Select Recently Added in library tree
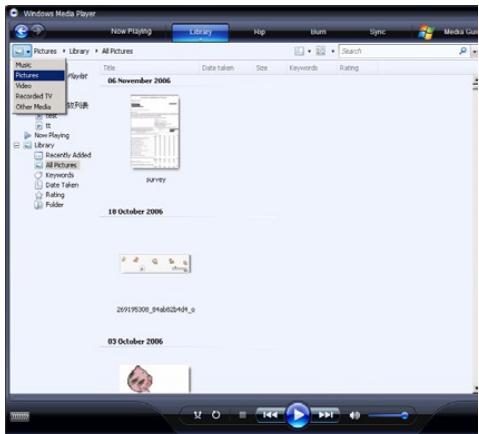 [68, 155]
